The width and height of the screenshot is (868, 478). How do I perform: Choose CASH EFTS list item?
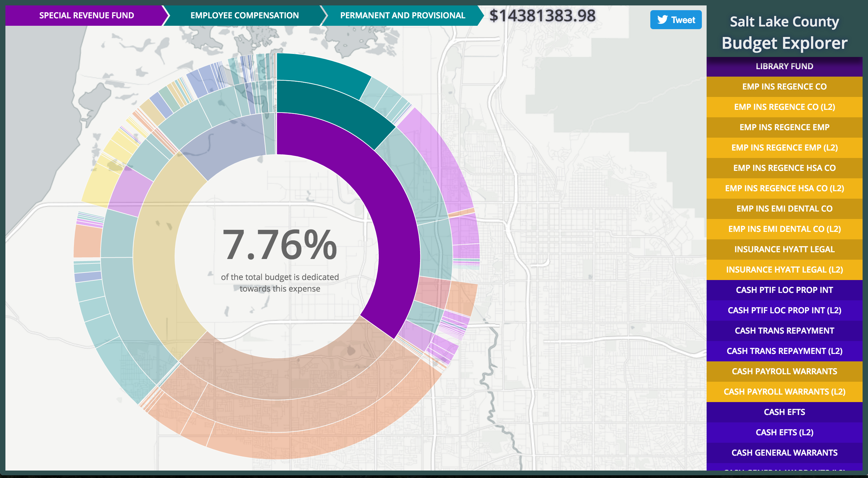tap(784, 412)
